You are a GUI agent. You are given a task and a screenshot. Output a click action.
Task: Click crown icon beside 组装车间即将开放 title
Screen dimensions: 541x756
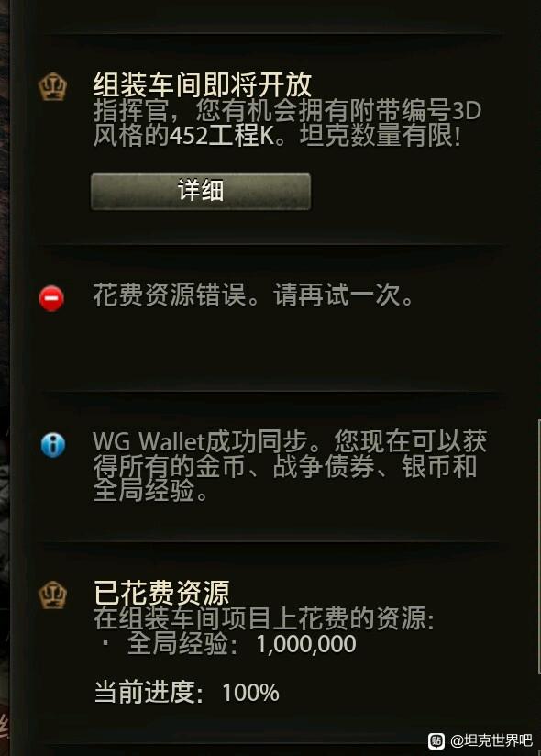click(x=52, y=87)
